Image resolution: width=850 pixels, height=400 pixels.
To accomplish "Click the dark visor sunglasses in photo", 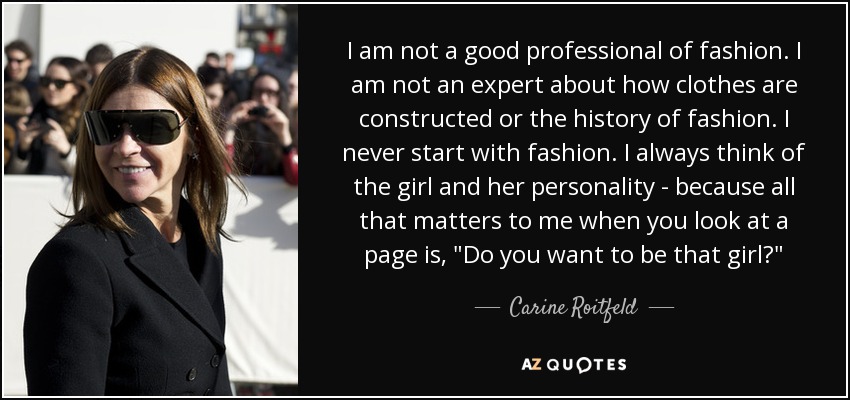I will pyautogui.click(x=133, y=127).
